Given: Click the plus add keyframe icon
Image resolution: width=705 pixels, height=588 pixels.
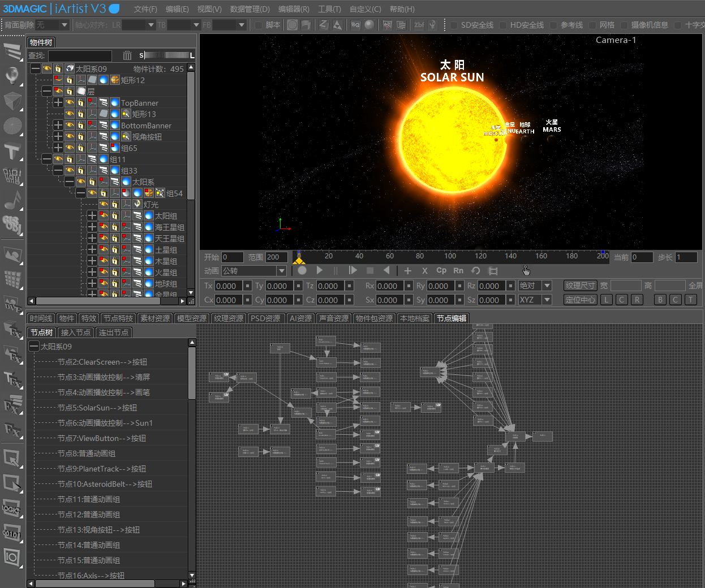Looking at the screenshot, I should (407, 271).
